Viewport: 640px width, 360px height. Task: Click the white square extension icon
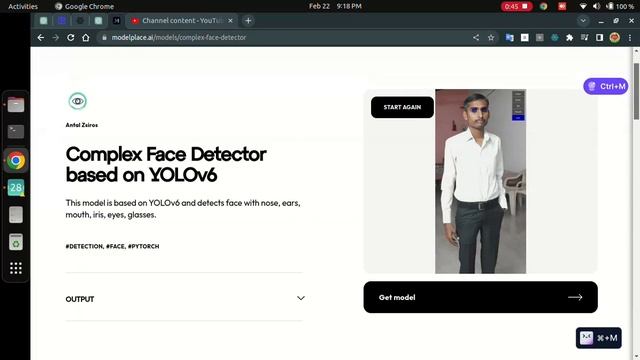[524, 38]
